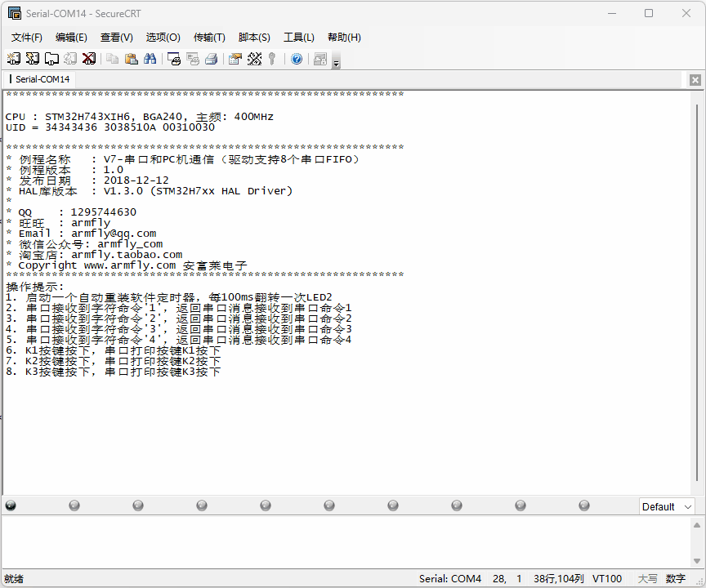
Task: Click the printer icon in toolbar
Action: 212,59
